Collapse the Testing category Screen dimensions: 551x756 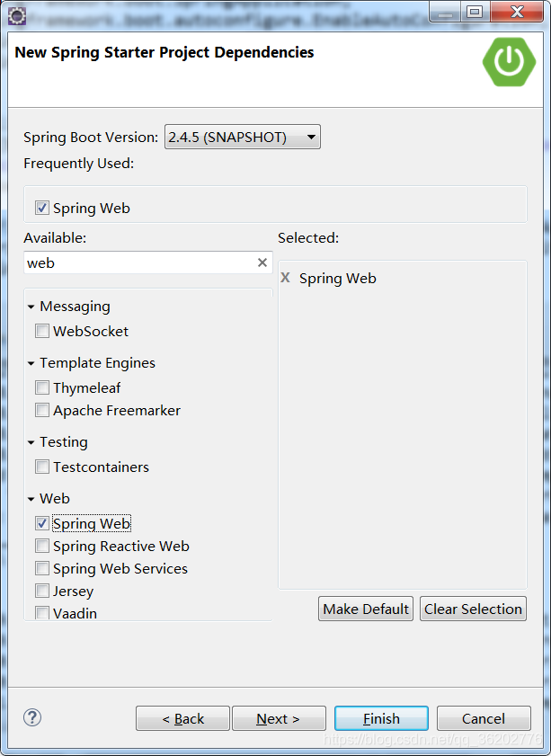point(31,442)
